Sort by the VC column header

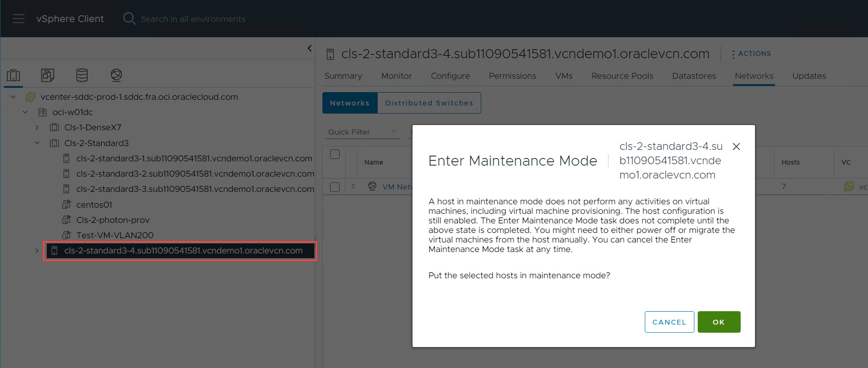pos(846,162)
